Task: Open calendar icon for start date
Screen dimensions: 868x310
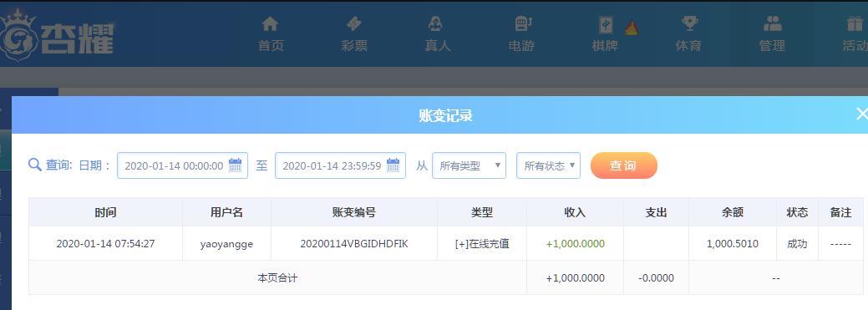Action: [236, 165]
